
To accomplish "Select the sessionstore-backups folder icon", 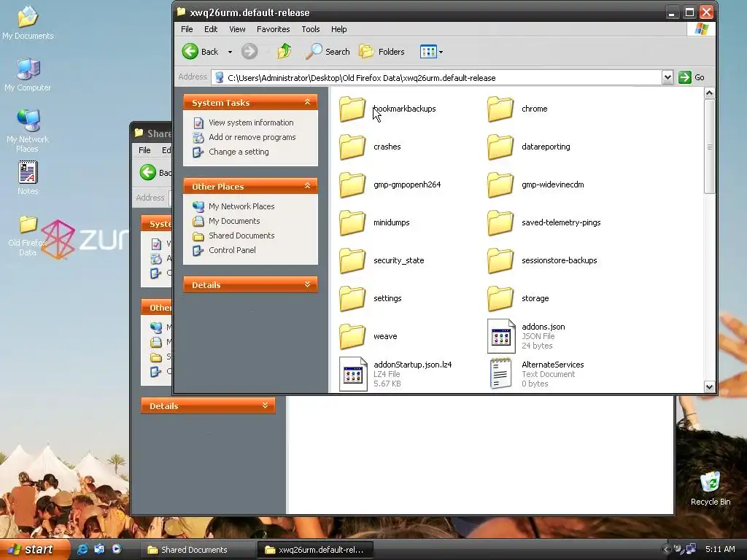I will (x=500, y=260).
